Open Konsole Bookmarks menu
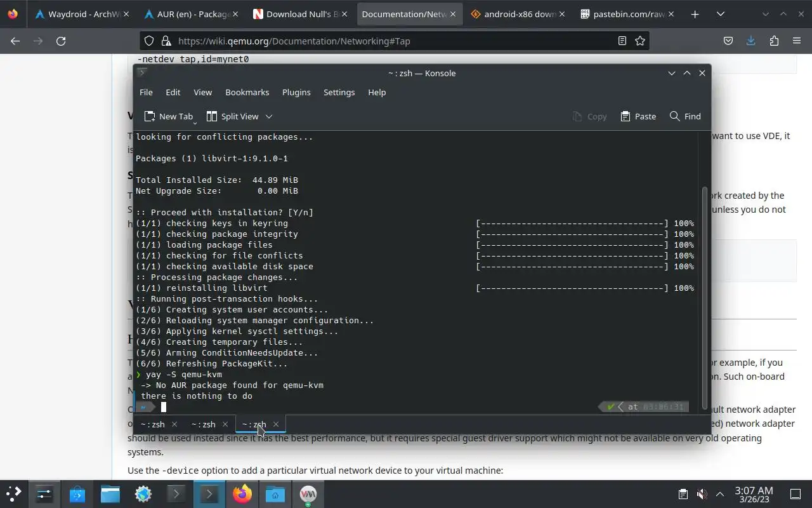The width and height of the screenshot is (812, 508). click(x=247, y=92)
